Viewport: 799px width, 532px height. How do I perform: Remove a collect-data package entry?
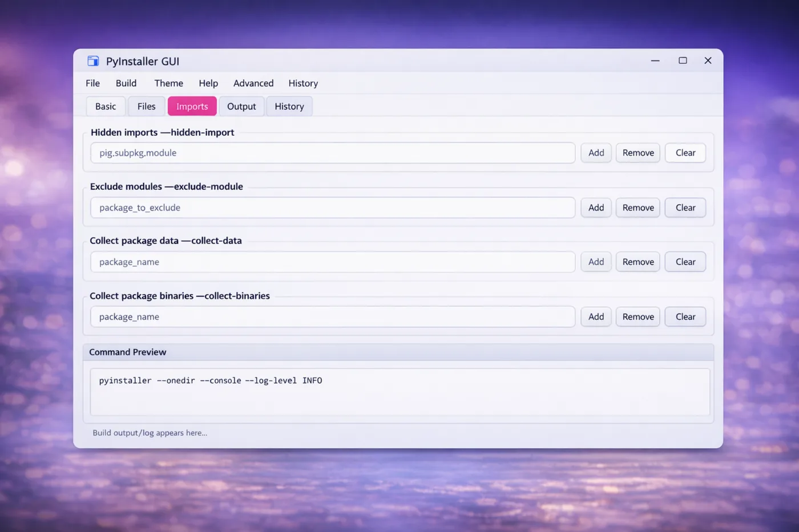[x=637, y=261]
